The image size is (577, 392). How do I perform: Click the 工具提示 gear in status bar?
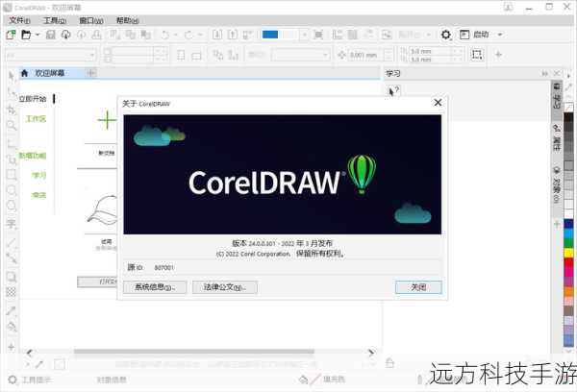pos(13,380)
